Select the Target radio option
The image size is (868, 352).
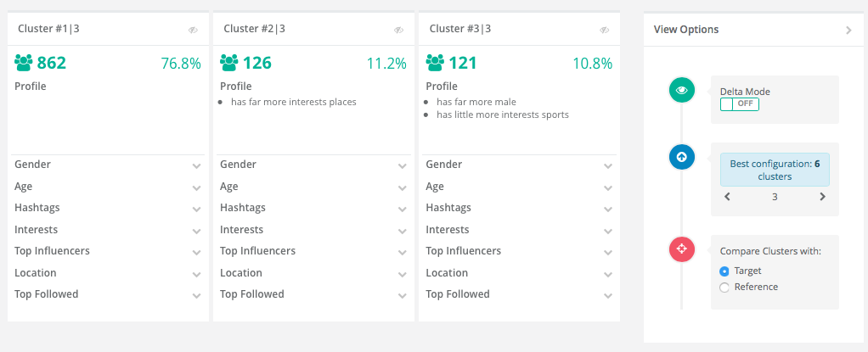[x=724, y=271]
